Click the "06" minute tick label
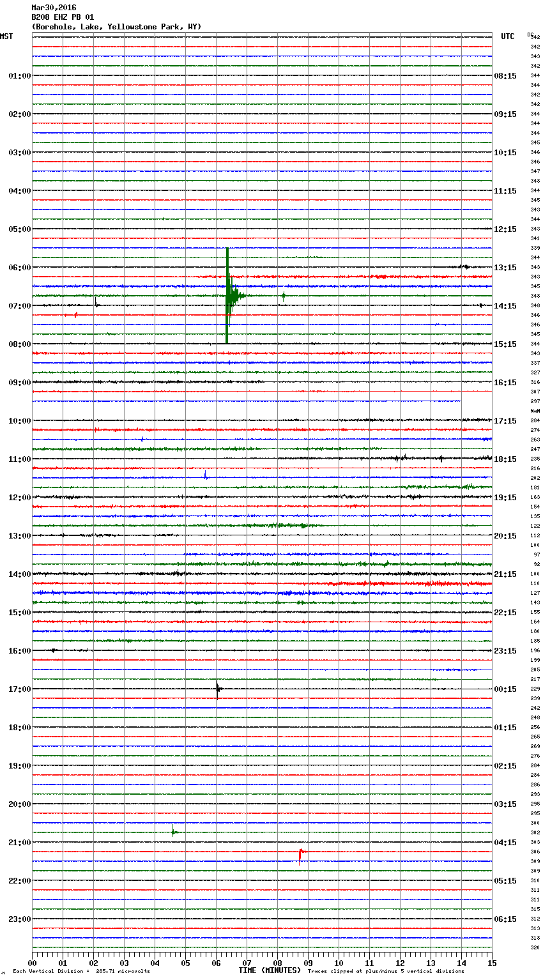The height and width of the screenshot is (980, 543). [x=216, y=963]
